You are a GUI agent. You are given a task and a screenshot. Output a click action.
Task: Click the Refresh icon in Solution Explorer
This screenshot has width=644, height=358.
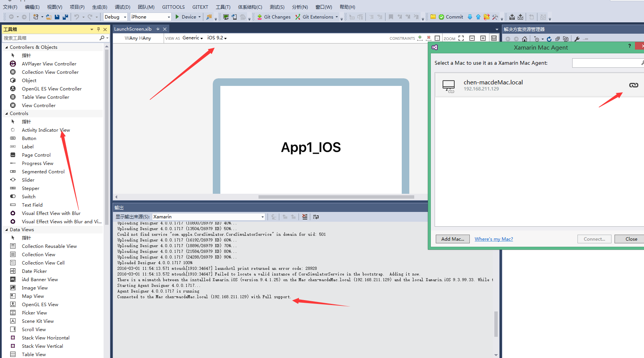click(549, 39)
